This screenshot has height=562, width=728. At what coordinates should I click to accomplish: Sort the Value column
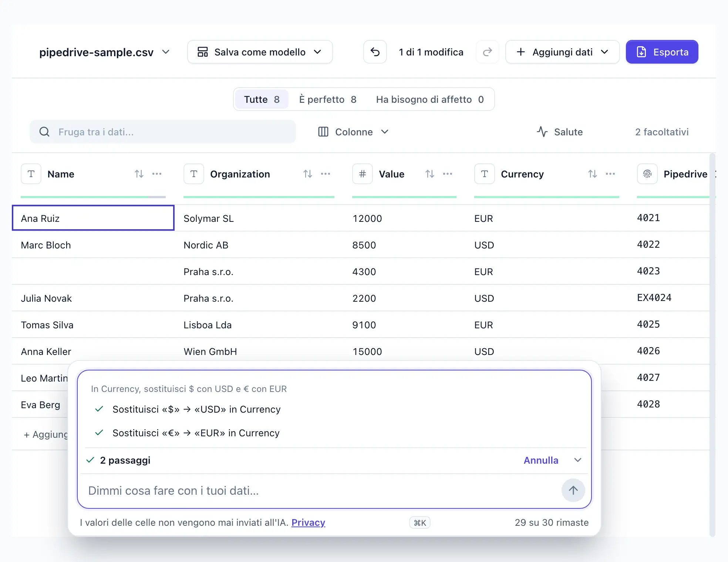(x=430, y=174)
